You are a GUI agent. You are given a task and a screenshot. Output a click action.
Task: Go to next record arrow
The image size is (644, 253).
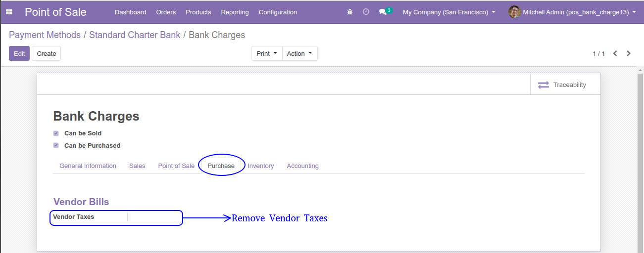(x=629, y=53)
